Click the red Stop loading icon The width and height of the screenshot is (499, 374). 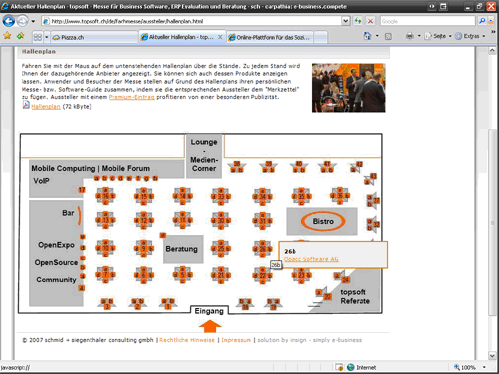pyautogui.click(x=370, y=21)
